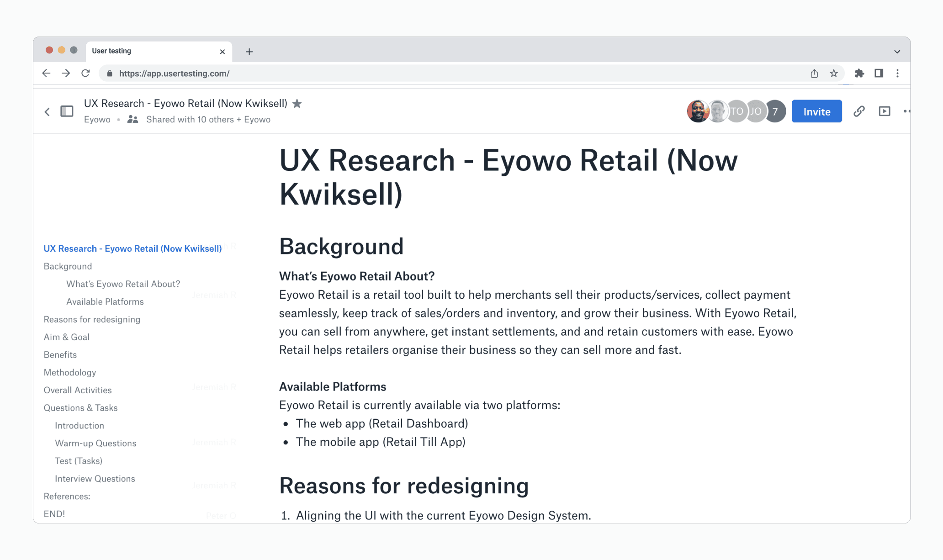Start presentation mode with play icon
This screenshot has height=560, width=943.
884,111
